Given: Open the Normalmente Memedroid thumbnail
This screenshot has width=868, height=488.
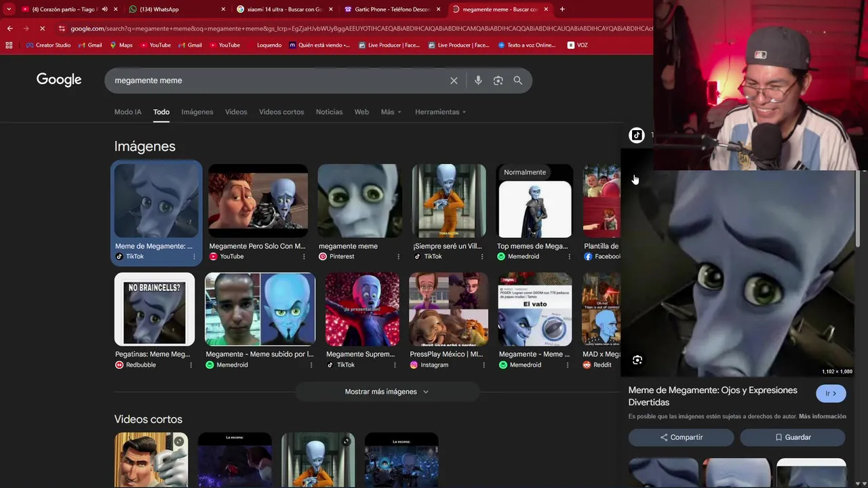Looking at the screenshot, I should click(534, 201).
